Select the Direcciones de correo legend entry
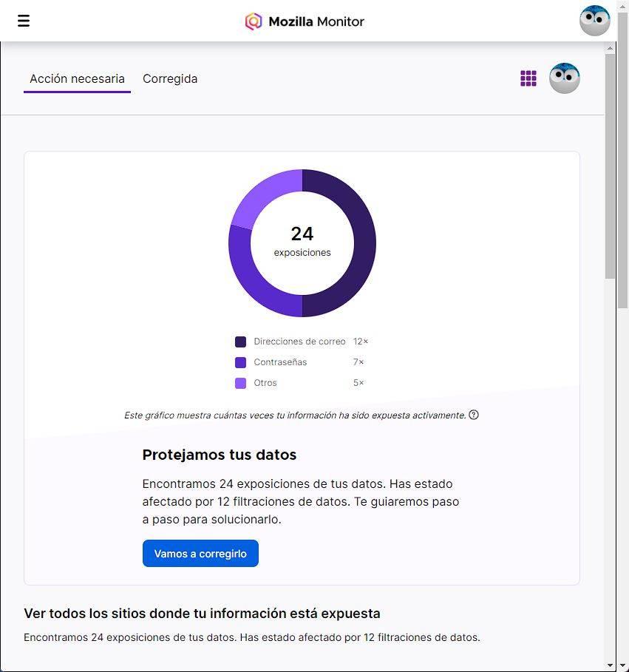This screenshot has height=672, width=629. (300, 342)
